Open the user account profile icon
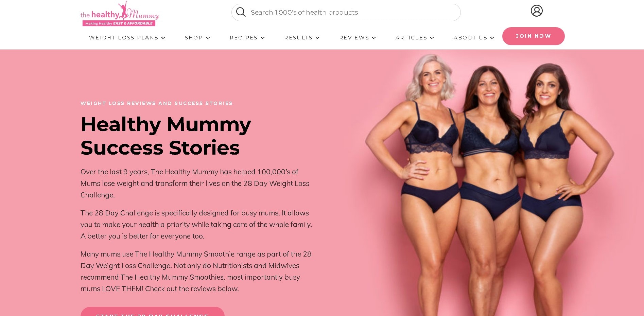Image resolution: width=644 pixels, height=316 pixels. [537, 11]
